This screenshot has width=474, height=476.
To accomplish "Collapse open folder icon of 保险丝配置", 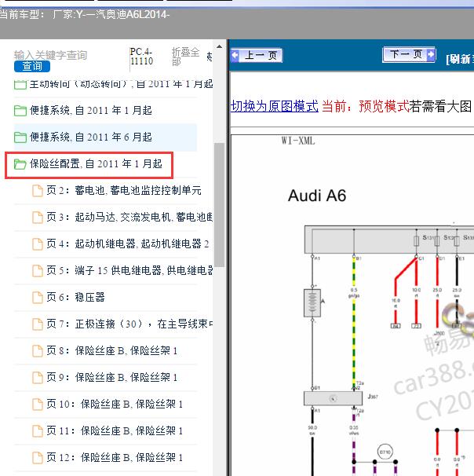I will coord(20,164).
